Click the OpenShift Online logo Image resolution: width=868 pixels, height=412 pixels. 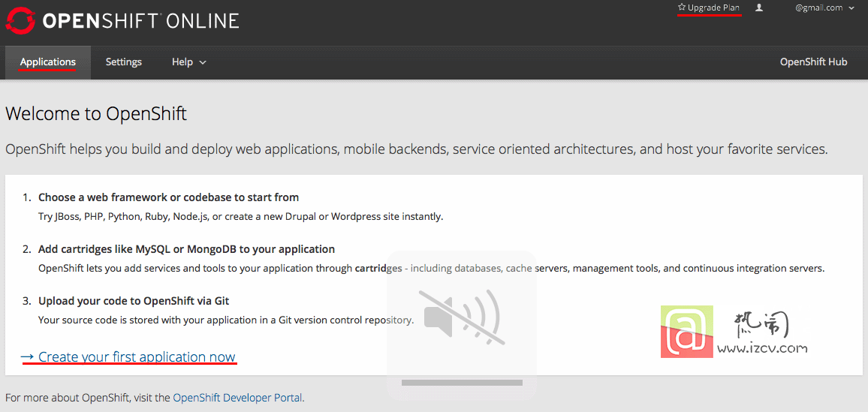tap(122, 21)
